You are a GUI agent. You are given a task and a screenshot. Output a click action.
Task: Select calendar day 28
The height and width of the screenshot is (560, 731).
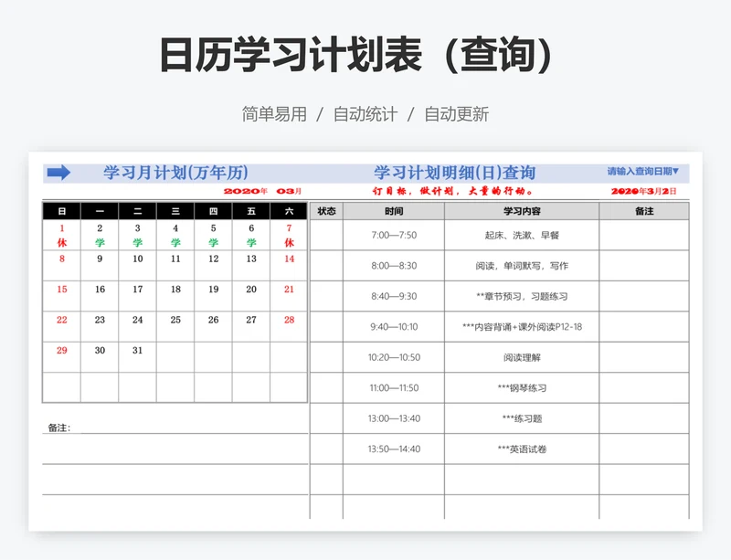click(x=289, y=327)
